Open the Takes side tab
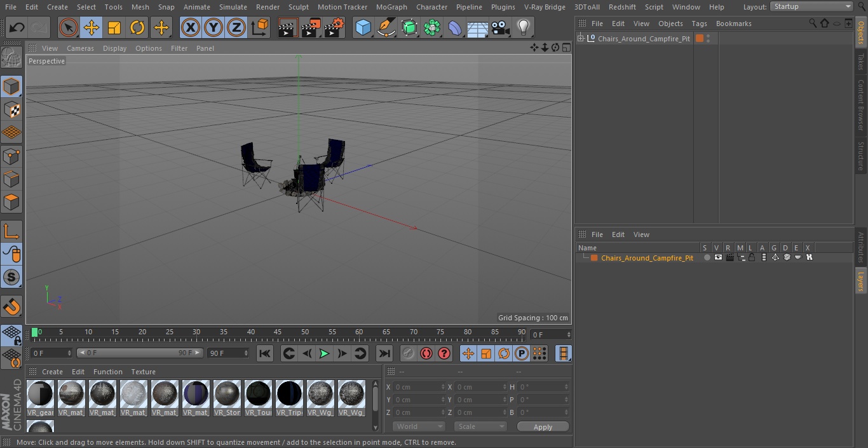 coord(861,62)
